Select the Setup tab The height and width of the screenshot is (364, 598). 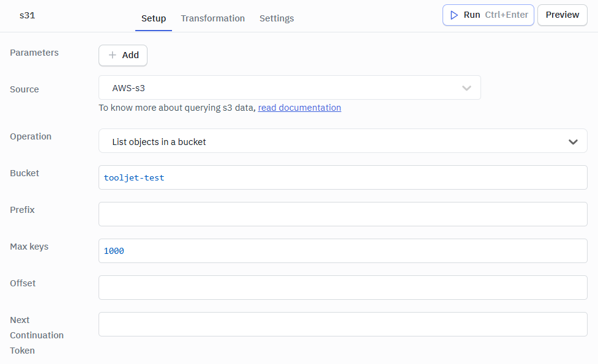(153, 18)
